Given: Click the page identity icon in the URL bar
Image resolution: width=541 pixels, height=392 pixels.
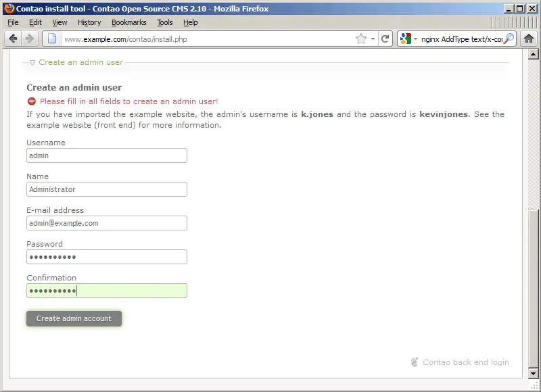Looking at the screenshot, I should [53, 39].
